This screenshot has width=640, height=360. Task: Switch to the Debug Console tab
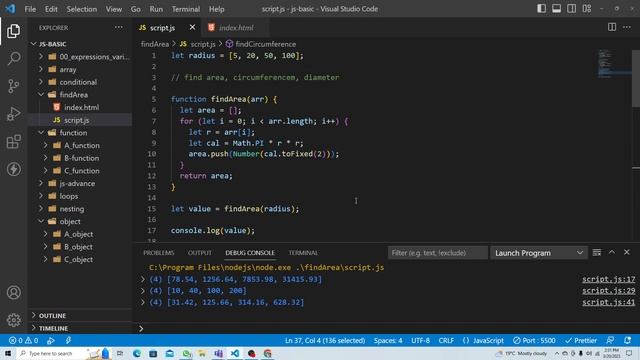[250, 253]
